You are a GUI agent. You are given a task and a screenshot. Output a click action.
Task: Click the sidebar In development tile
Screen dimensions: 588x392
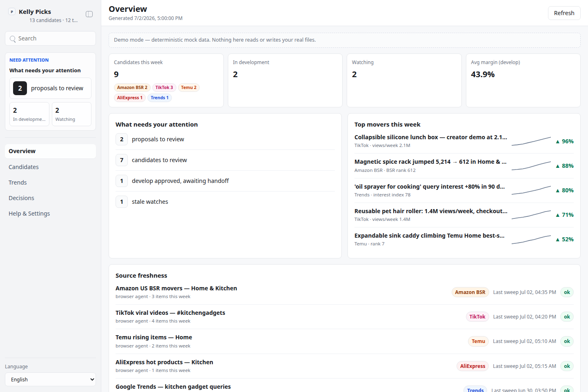29,114
